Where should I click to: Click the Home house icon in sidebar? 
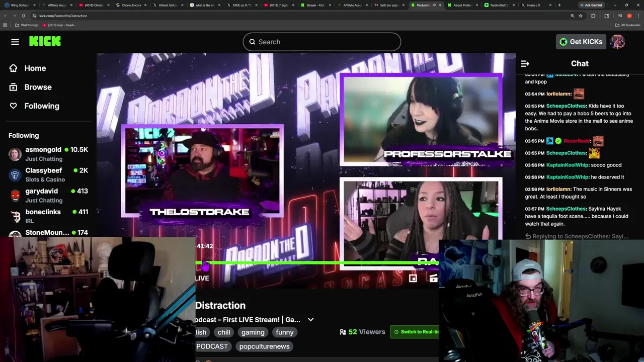tap(13, 68)
